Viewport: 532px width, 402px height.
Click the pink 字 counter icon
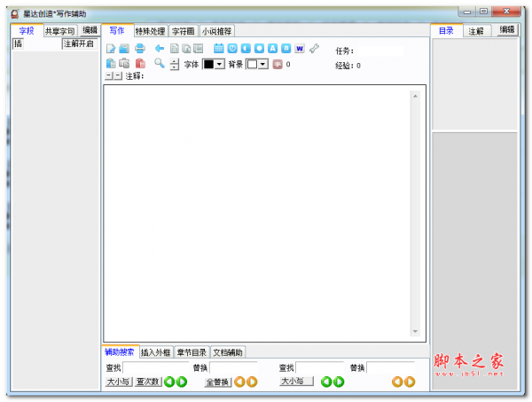(x=278, y=64)
